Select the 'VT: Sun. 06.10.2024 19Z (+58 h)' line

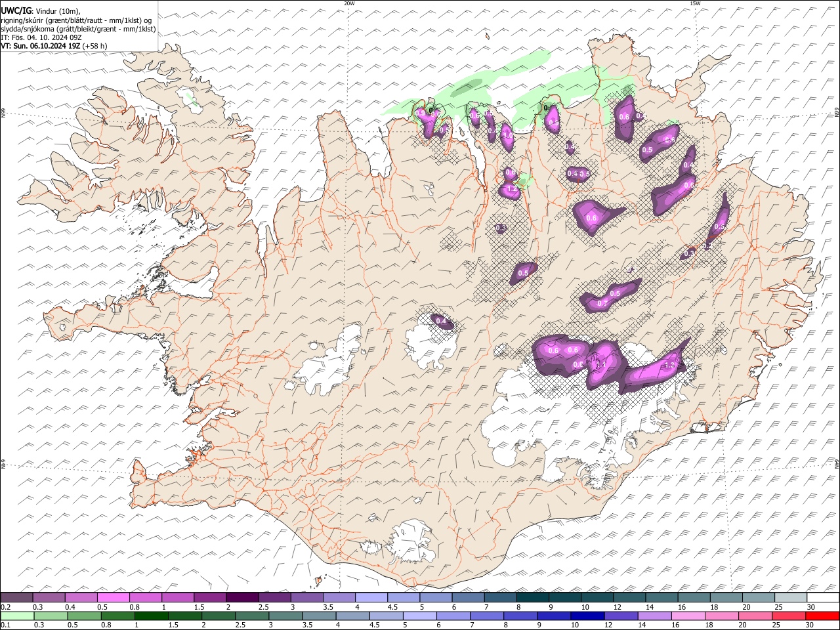(54, 46)
